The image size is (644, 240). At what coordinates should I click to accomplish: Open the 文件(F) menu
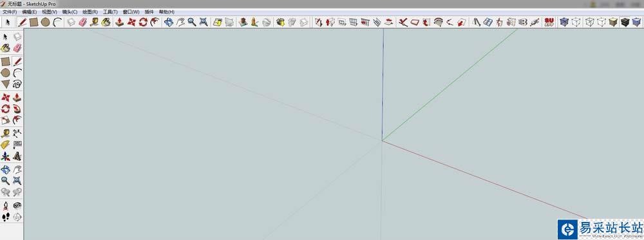10,12
